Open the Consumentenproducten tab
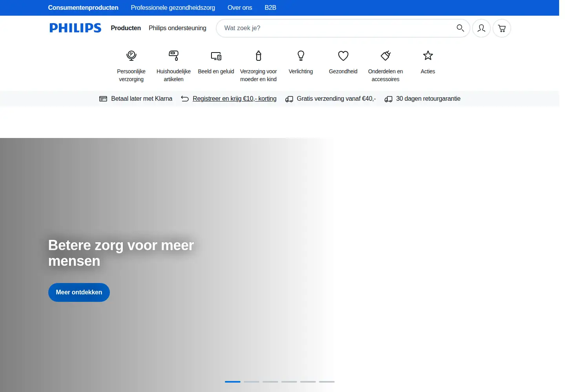 tap(83, 7)
